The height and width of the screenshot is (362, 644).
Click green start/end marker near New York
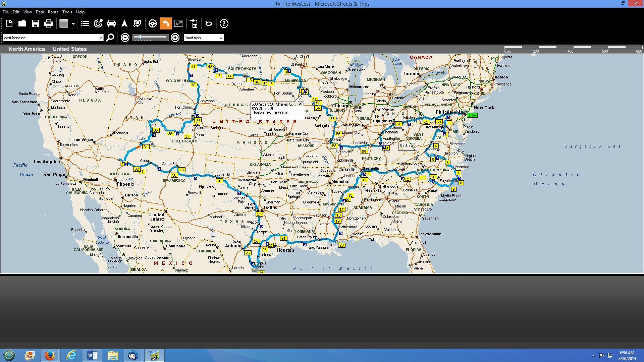pos(472,115)
